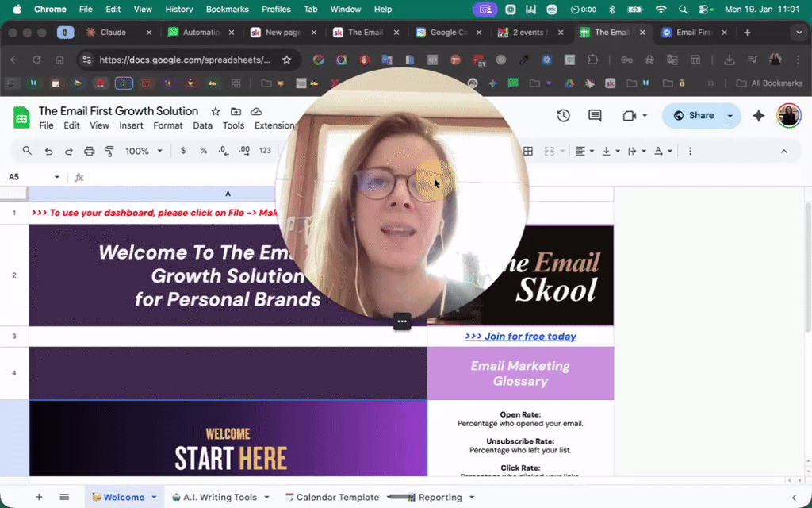Image resolution: width=812 pixels, height=508 pixels.
Task: Star the spreadsheet title
Action: [x=214, y=111]
